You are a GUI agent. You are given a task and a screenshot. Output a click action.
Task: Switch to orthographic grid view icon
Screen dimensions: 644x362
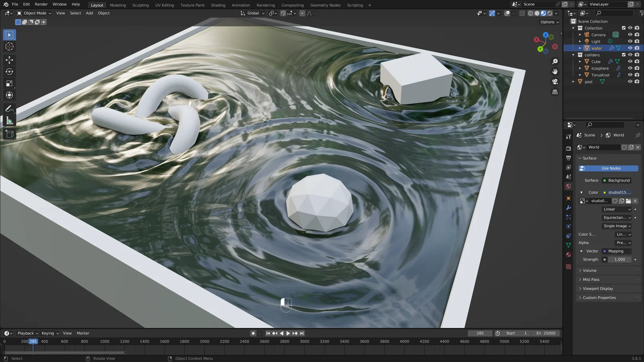click(x=555, y=92)
